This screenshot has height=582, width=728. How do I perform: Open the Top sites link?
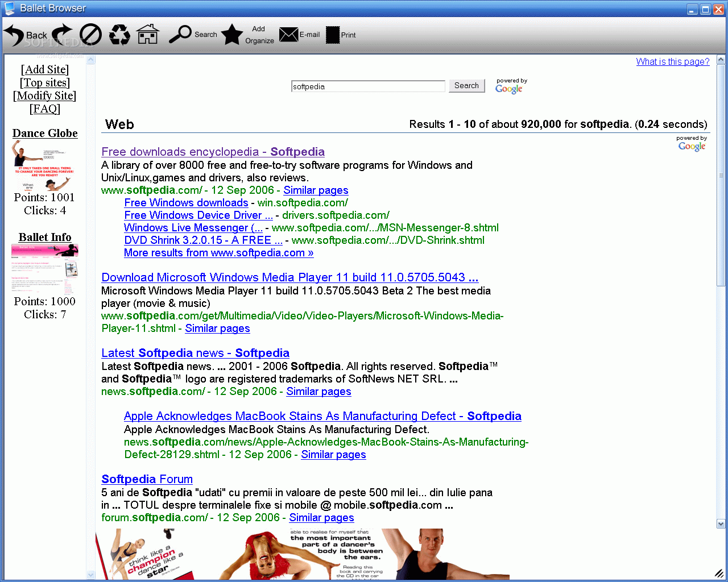[45, 82]
